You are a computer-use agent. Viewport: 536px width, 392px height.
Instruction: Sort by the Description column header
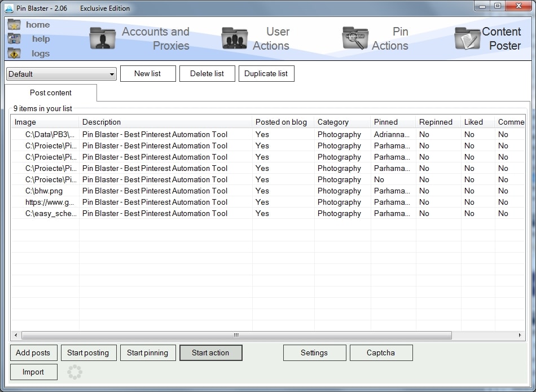pyautogui.click(x=165, y=122)
